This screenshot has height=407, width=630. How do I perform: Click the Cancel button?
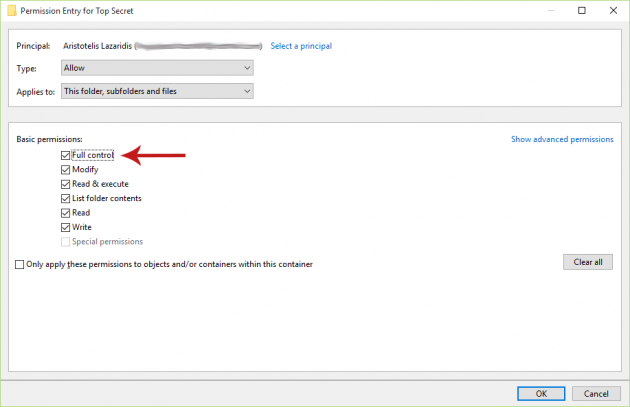[x=596, y=394]
